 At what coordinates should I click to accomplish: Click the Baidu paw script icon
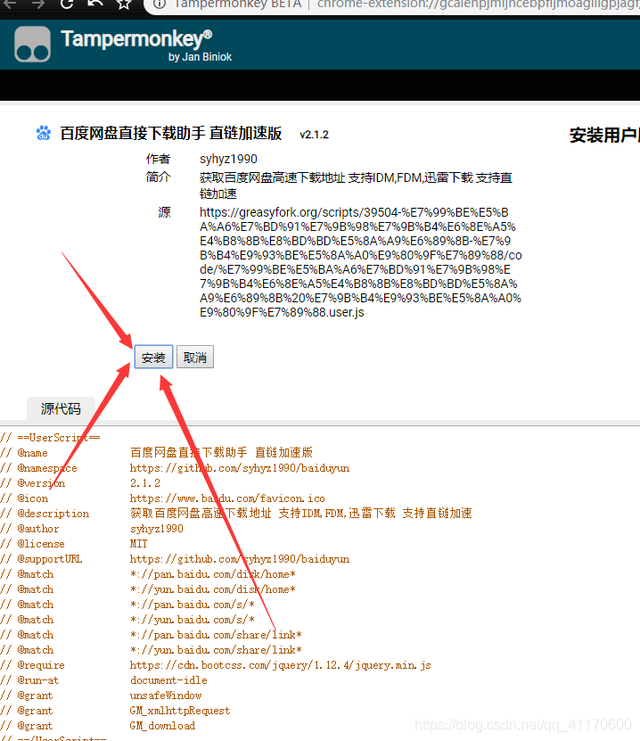(x=43, y=133)
